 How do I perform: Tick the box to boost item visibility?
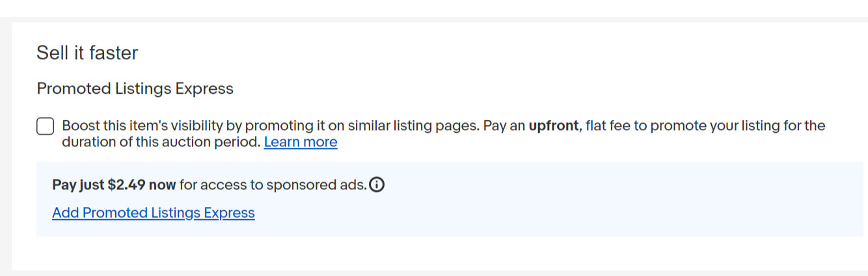click(x=45, y=126)
